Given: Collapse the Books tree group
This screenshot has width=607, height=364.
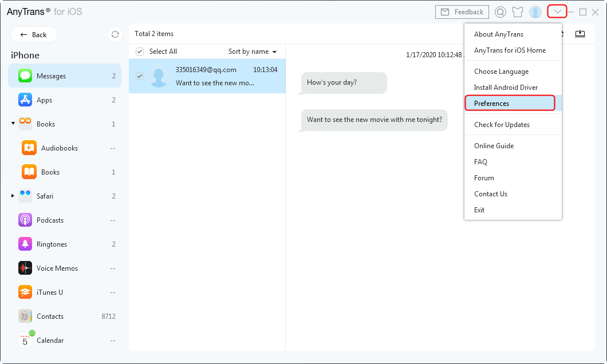Looking at the screenshot, I should (13, 124).
